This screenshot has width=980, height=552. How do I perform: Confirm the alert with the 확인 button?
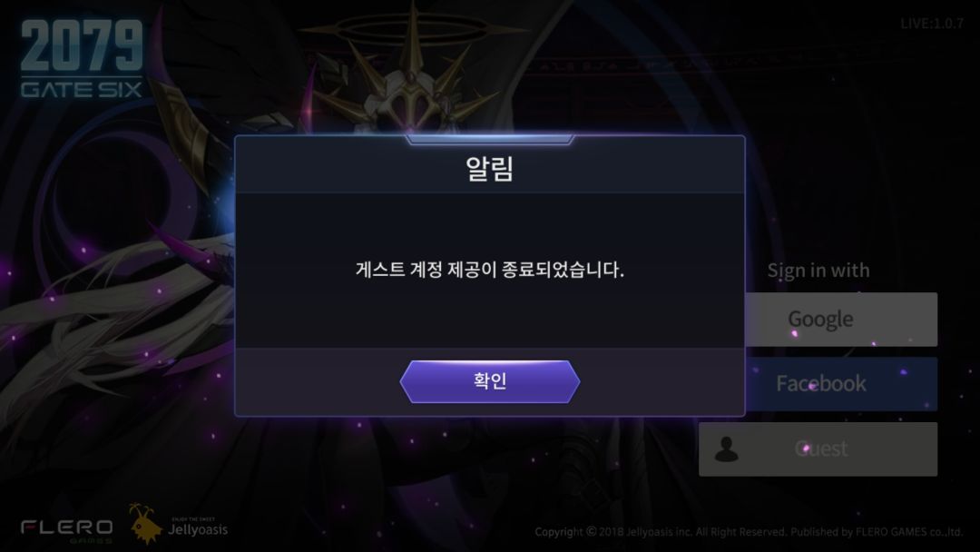(489, 381)
